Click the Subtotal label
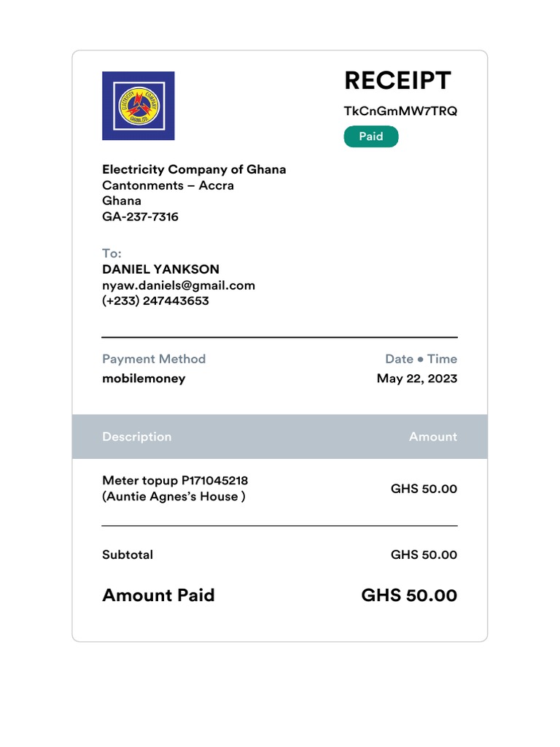The width and height of the screenshot is (560, 747). coord(128,555)
